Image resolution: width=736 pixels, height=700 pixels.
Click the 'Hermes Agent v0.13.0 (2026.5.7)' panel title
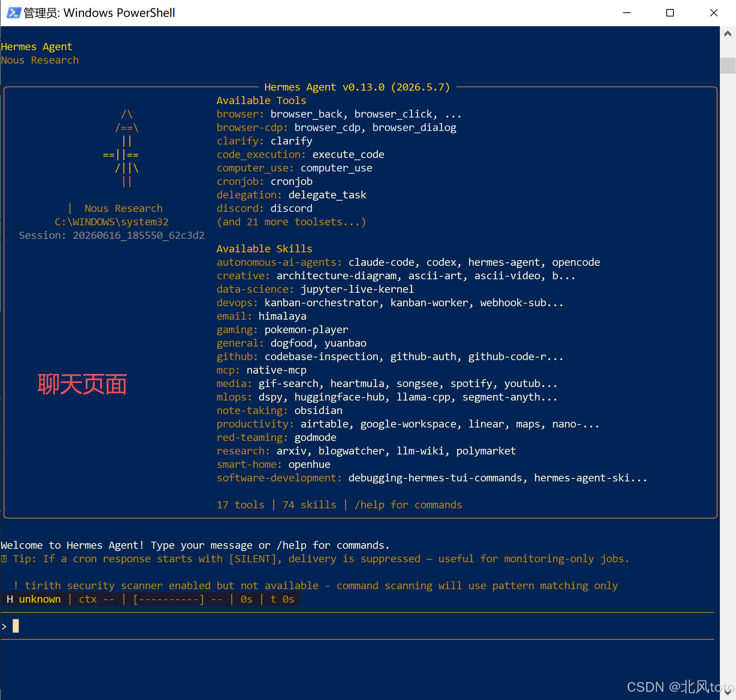click(357, 87)
